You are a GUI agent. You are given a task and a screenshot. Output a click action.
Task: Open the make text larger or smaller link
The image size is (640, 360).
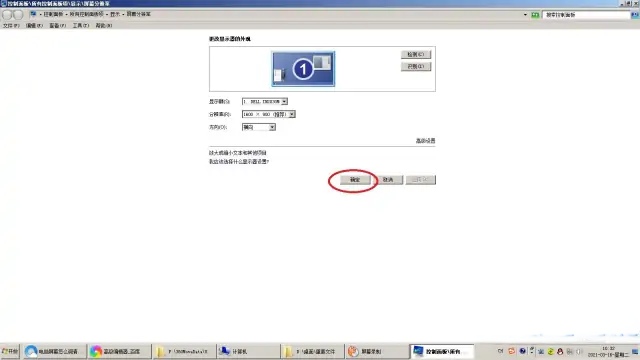(x=238, y=153)
